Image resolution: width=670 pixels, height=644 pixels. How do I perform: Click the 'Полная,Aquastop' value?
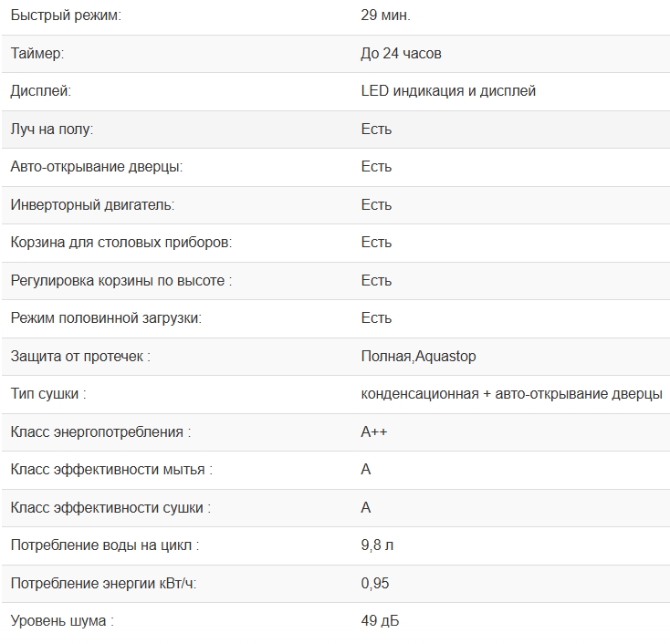click(418, 357)
